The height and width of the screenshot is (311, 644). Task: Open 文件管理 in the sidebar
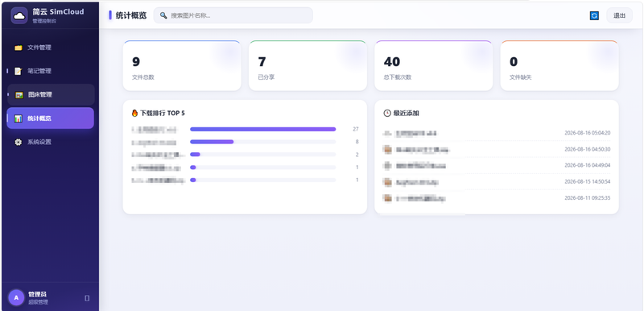click(x=51, y=48)
